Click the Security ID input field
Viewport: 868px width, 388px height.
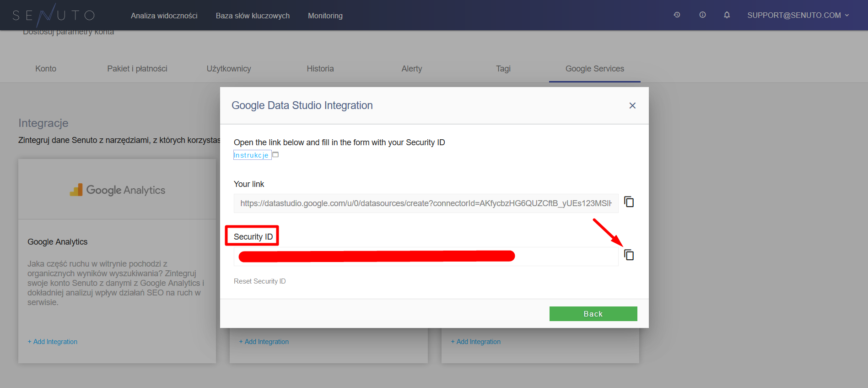[x=426, y=256]
